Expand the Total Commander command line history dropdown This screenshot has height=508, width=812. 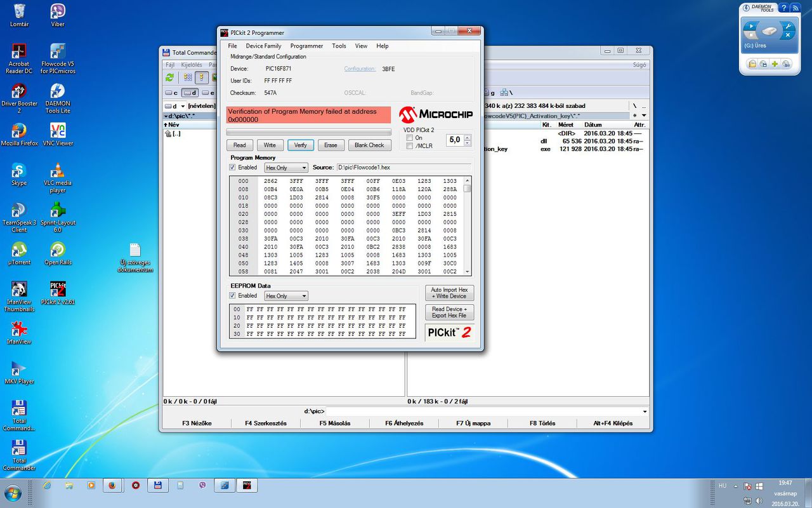coord(645,411)
